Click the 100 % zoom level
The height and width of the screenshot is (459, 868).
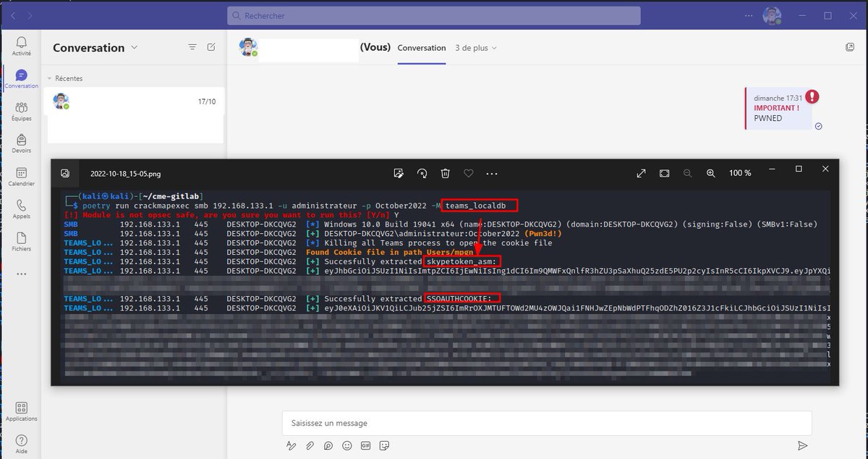pyautogui.click(x=740, y=173)
